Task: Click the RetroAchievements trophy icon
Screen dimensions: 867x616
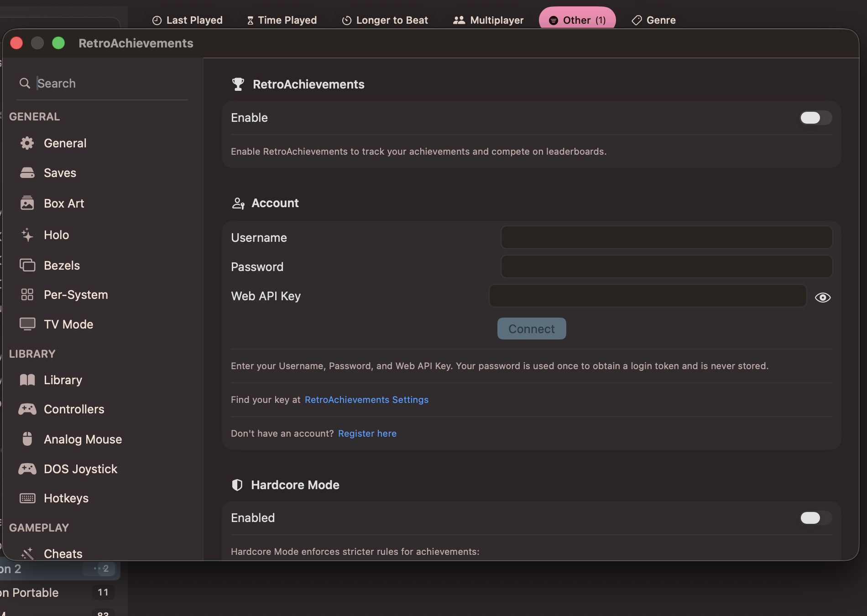Action: (x=238, y=84)
